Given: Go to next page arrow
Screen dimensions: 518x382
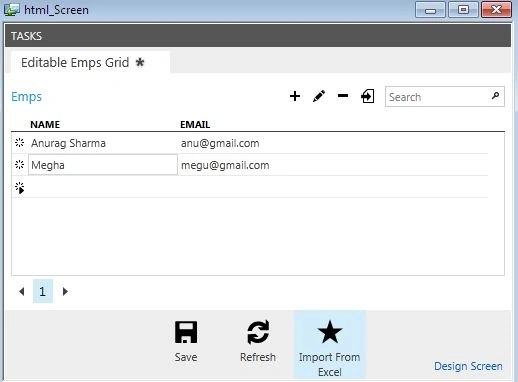Looking at the screenshot, I should [x=65, y=292].
